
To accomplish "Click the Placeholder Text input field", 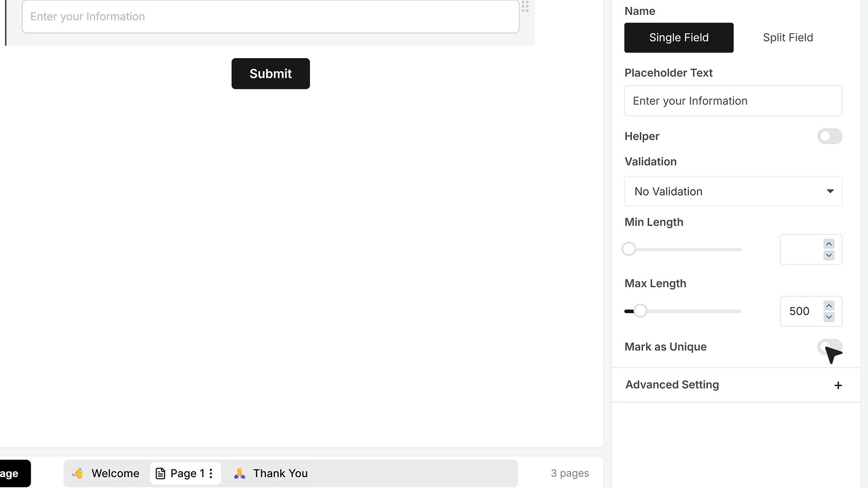I will point(733,101).
